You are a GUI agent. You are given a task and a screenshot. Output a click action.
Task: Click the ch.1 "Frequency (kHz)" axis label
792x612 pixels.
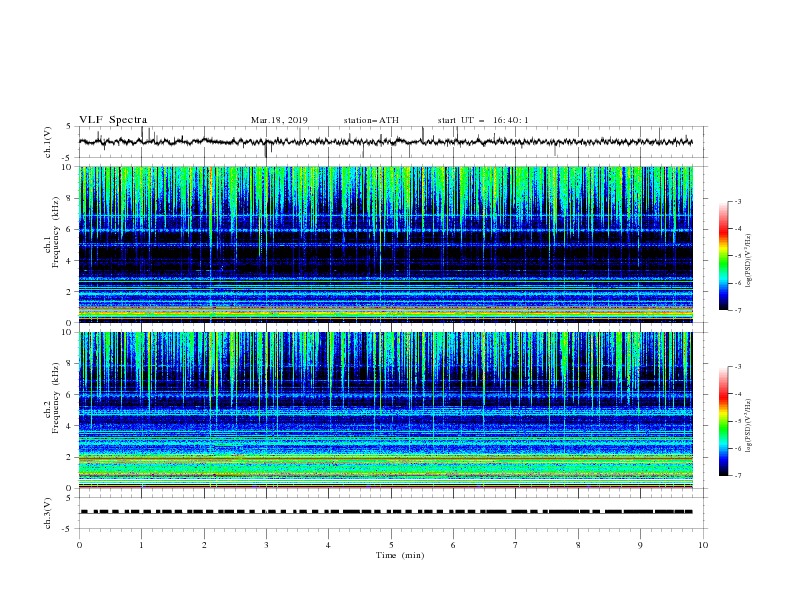56,233
